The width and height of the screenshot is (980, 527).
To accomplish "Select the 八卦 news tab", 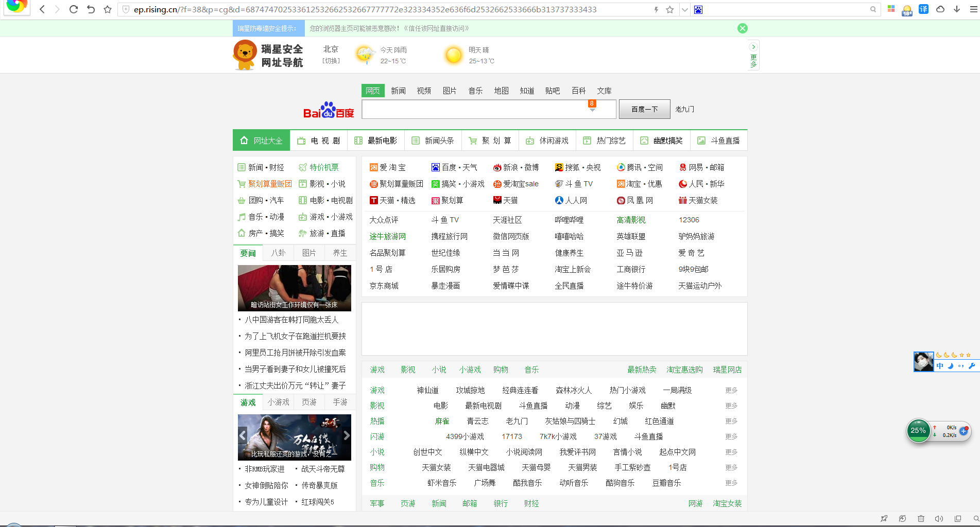I will (278, 253).
